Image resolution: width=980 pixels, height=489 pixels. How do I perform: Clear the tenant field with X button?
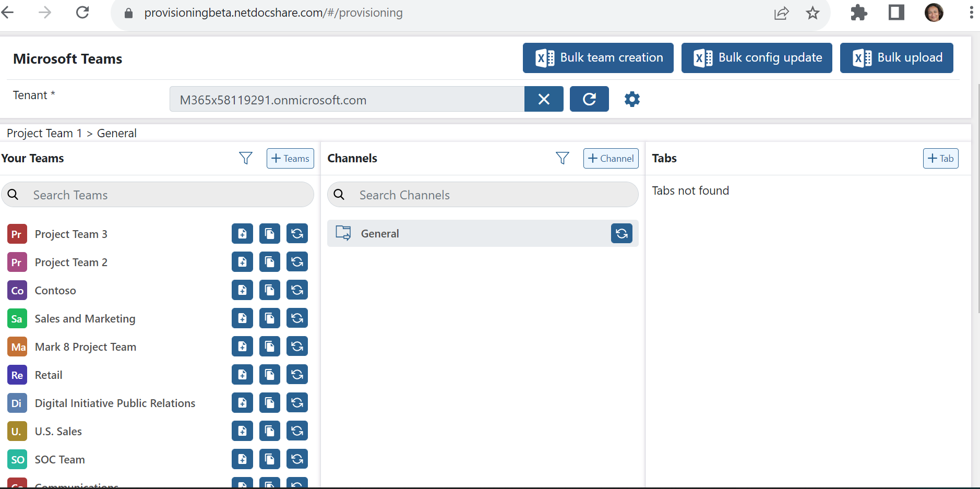tap(544, 99)
